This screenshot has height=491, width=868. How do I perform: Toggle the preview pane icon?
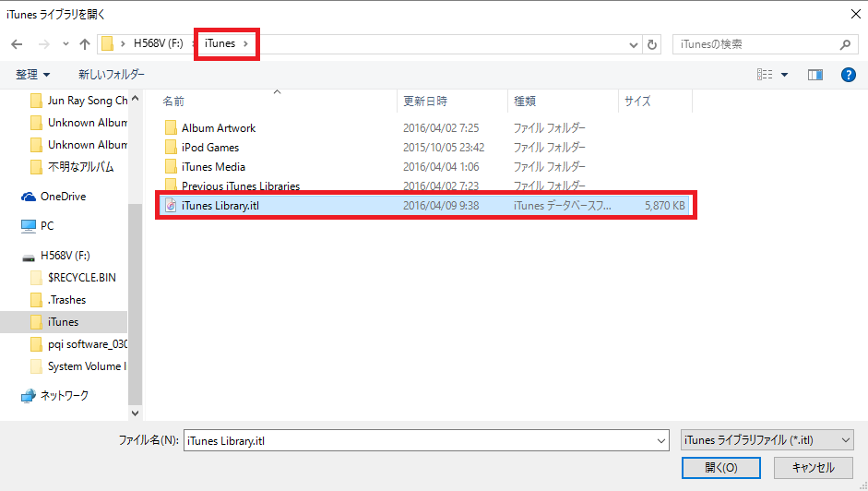[814, 75]
